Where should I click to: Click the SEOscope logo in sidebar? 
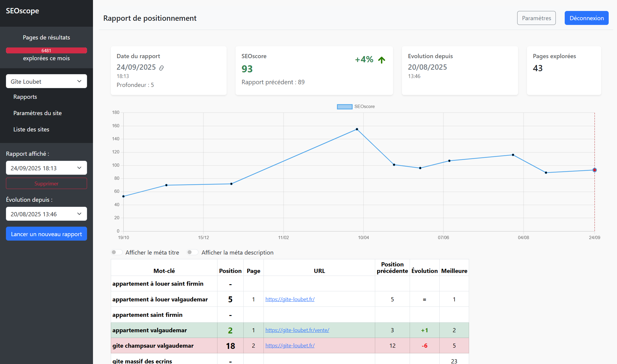pyautogui.click(x=23, y=11)
